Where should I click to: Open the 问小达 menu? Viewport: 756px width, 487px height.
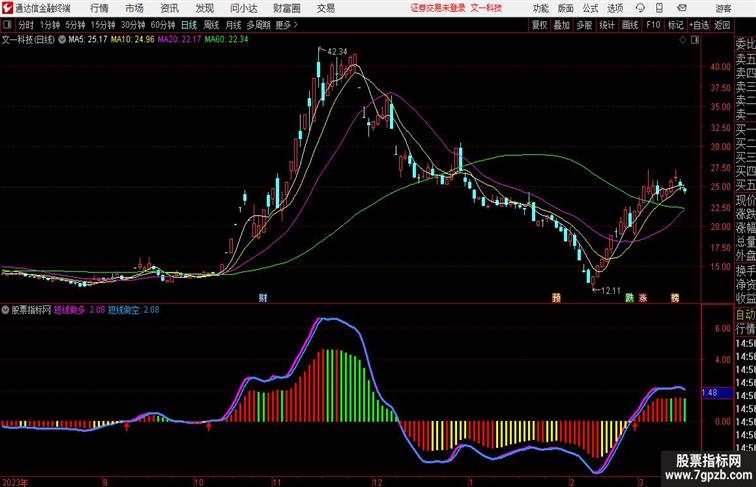(x=243, y=8)
